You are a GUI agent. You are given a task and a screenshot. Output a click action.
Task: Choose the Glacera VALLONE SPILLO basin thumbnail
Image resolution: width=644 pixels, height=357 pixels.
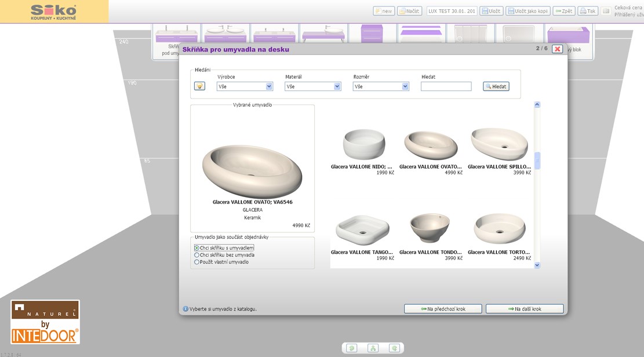500,144
